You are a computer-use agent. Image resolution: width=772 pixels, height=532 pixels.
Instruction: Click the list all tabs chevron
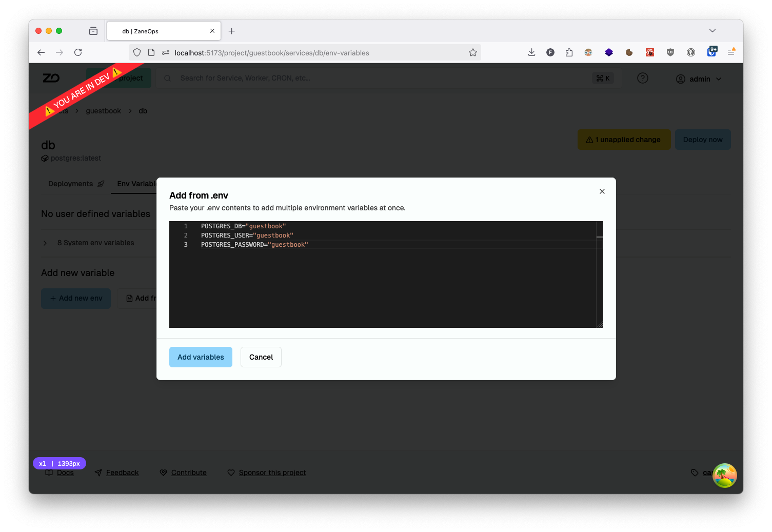pyautogui.click(x=712, y=31)
